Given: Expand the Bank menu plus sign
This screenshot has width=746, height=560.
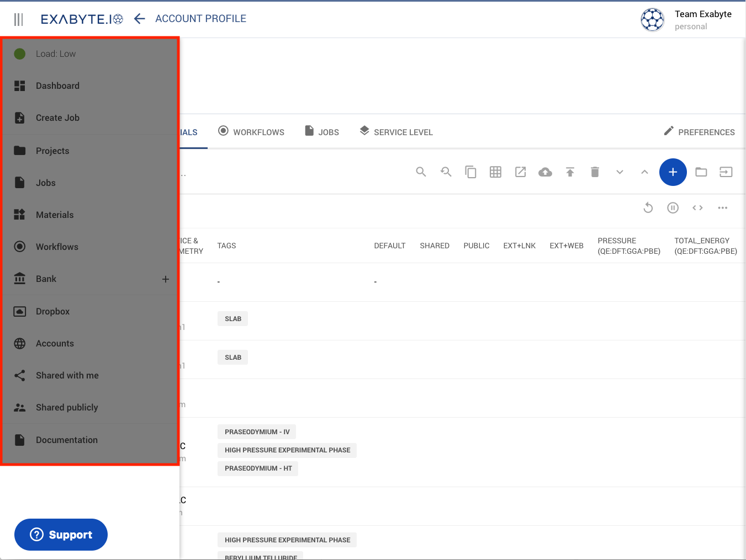Looking at the screenshot, I should click(165, 279).
